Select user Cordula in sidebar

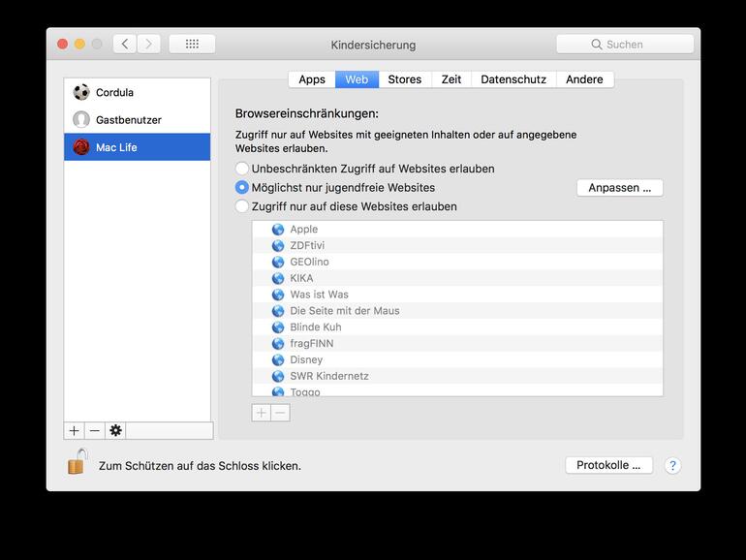[137, 92]
